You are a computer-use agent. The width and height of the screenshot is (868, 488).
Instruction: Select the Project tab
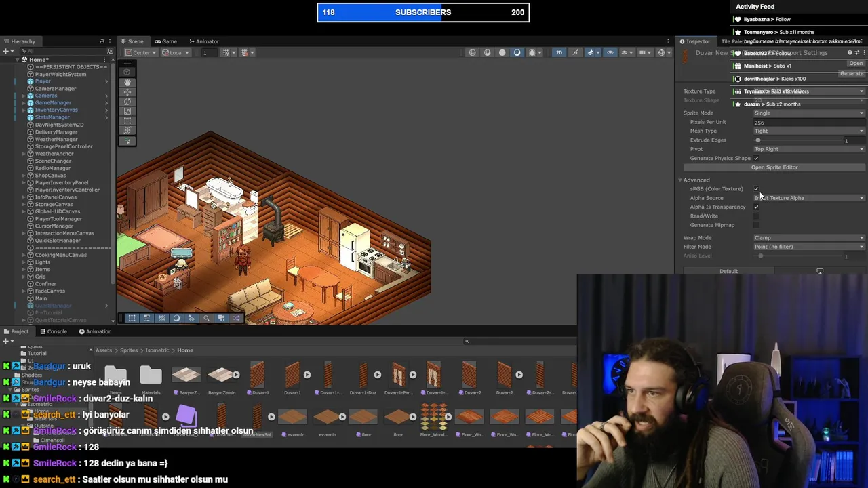(16, 331)
